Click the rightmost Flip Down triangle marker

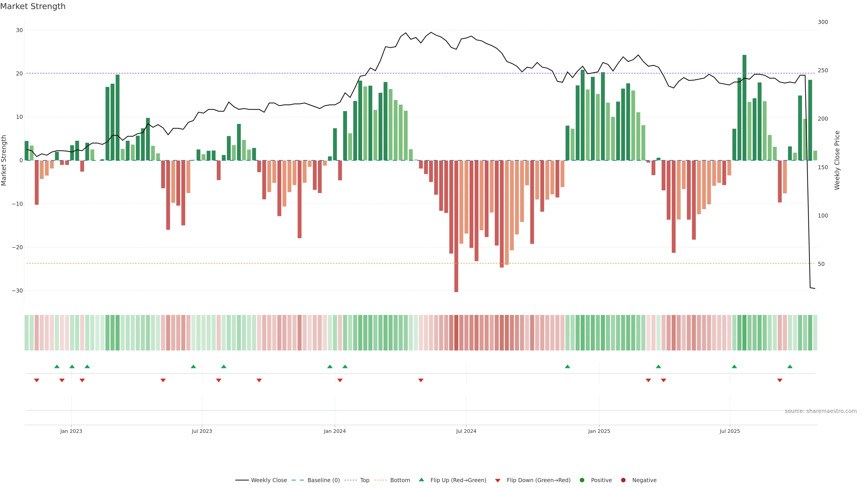(x=780, y=380)
